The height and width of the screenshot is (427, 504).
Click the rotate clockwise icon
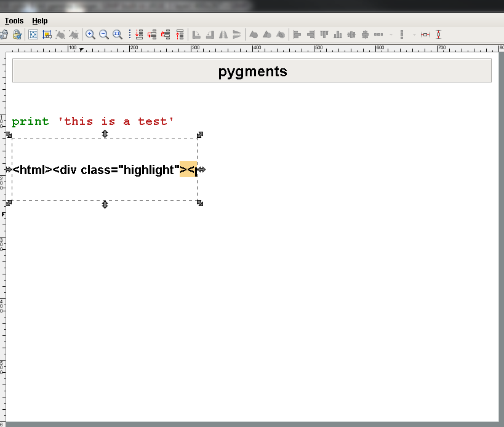pos(196,34)
